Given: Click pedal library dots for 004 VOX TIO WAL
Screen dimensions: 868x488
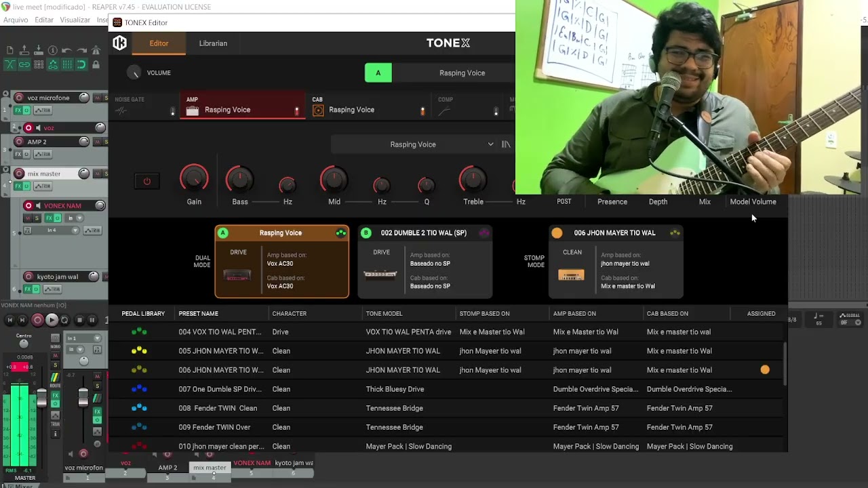Looking at the screenshot, I should tap(139, 332).
